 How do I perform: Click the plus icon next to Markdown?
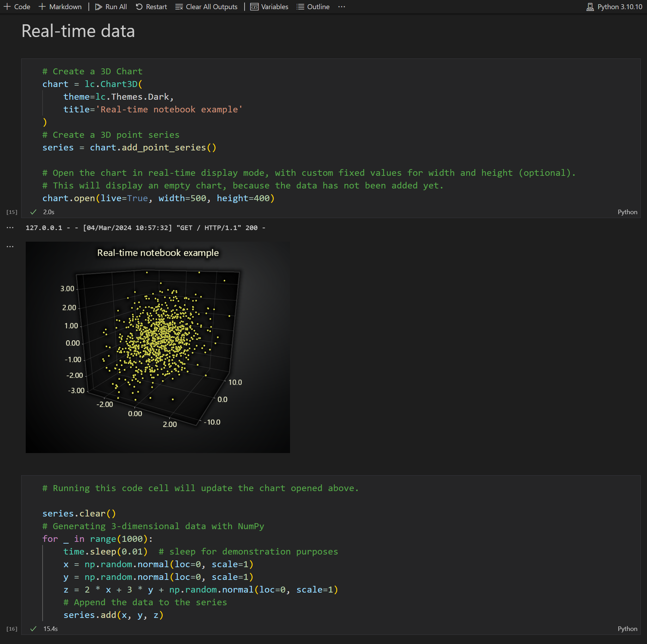coord(42,7)
